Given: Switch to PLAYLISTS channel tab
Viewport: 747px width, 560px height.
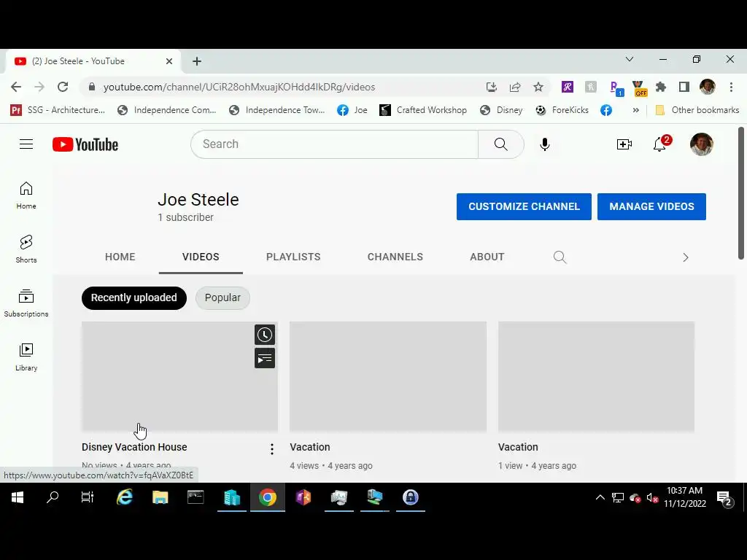Looking at the screenshot, I should coord(293,257).
